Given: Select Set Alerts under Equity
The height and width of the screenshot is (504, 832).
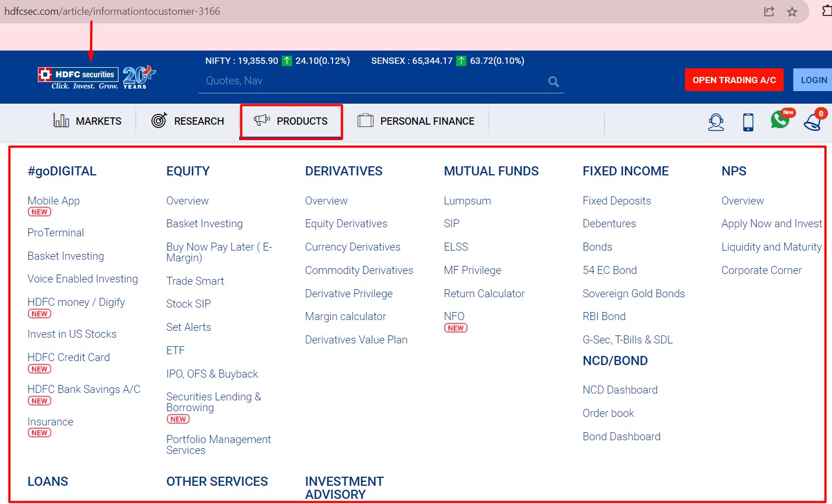Looking at the screenshot, I should tap(188, 327).
